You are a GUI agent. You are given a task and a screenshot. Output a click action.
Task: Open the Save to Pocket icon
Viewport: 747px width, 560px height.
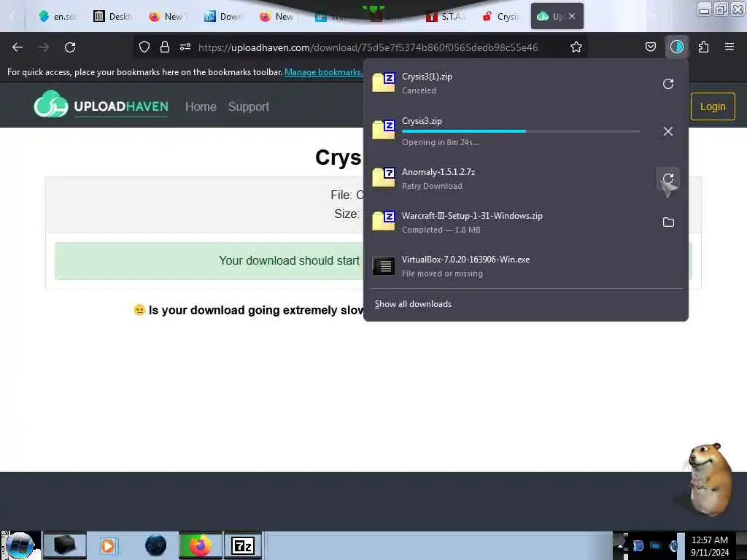650,47
